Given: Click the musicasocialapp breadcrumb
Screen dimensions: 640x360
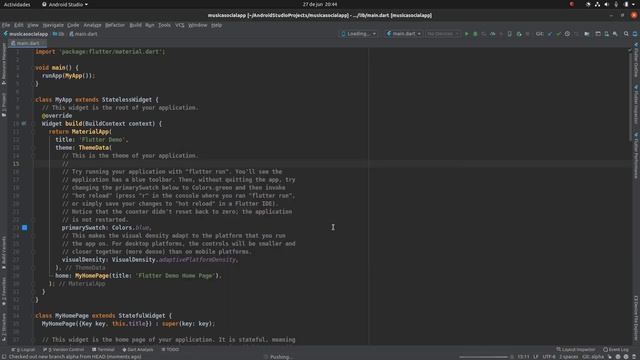Looking at the screenshot, I should tap(25, 34).
